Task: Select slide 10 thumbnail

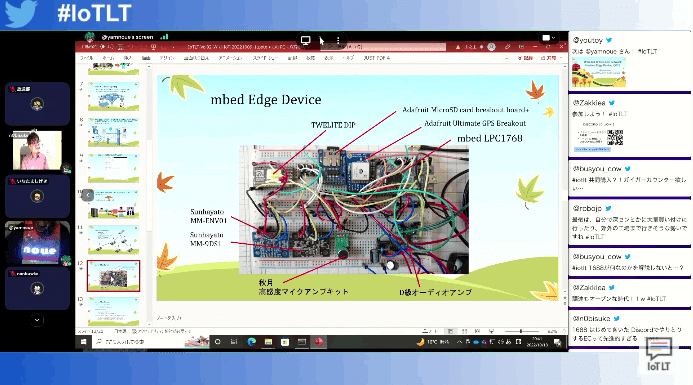Action: pyautogui.click(x=113, y=204)
